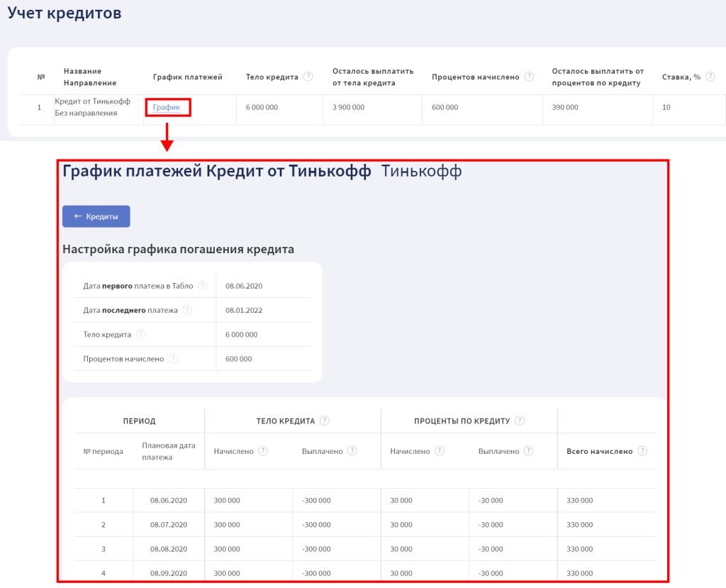Click the 3 900 000 remaining loan body value
The image size is (726, 588).
tap(348, 107)
